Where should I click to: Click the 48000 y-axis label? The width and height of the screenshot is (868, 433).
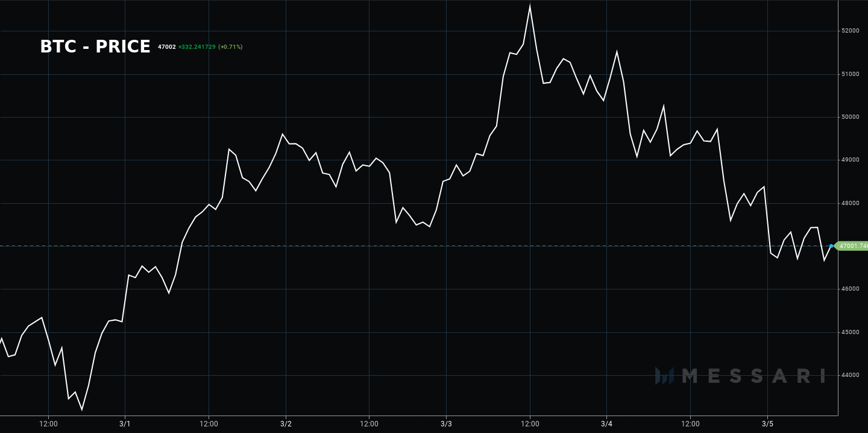click(x=850, y=203)
